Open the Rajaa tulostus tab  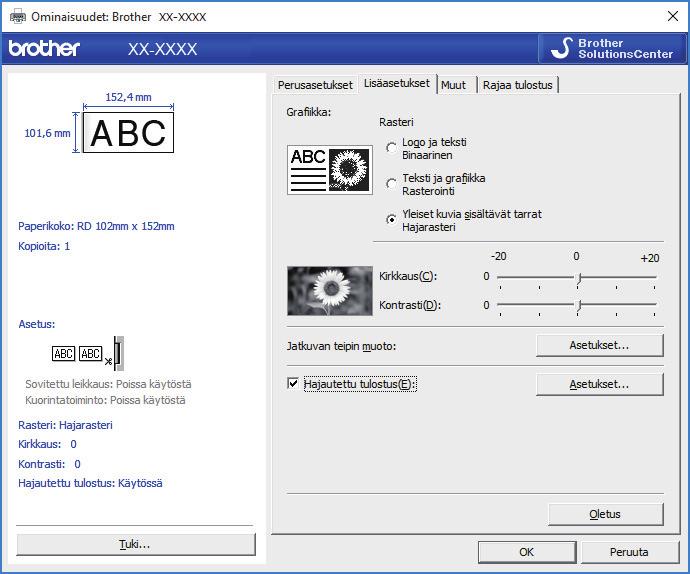coord(518,85)
